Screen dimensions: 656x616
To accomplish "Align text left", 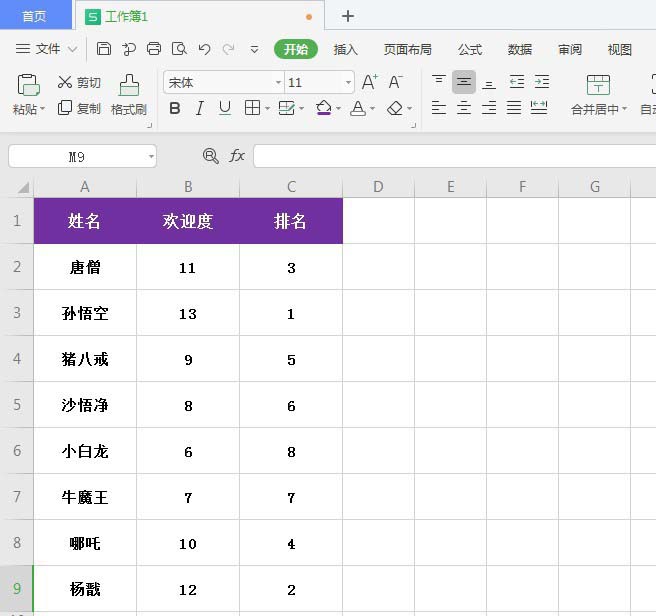I will pos(439,108).
